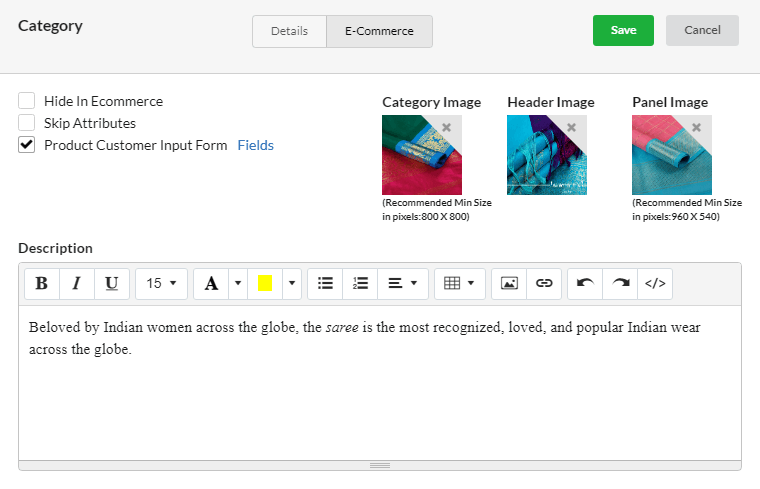
Task: Open the Fields link
Action: (255, 145)
